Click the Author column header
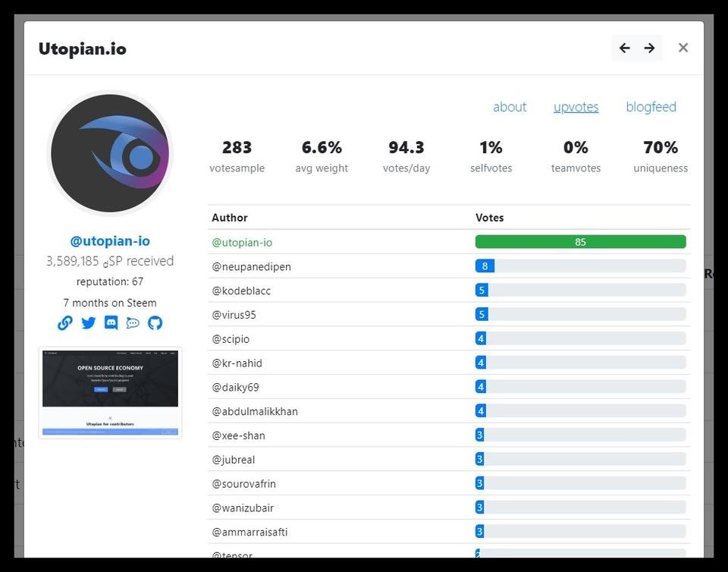 point(229,218)
